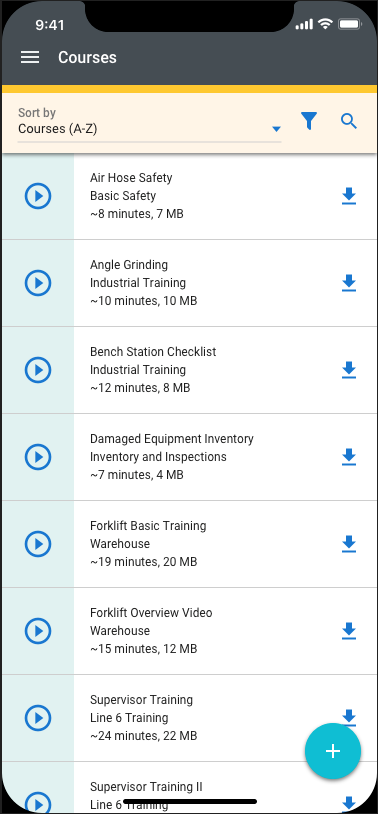This screenshot has height=814, width=378.
Task: Play the Supervisor Training course
Action: click(38, 718)
